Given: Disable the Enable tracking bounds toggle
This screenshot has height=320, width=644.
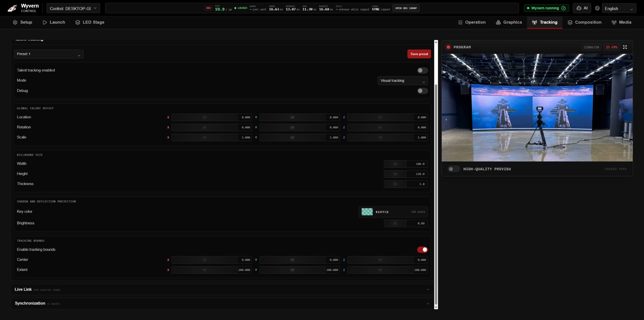Looking at the screenshot, I should [422, 250].
